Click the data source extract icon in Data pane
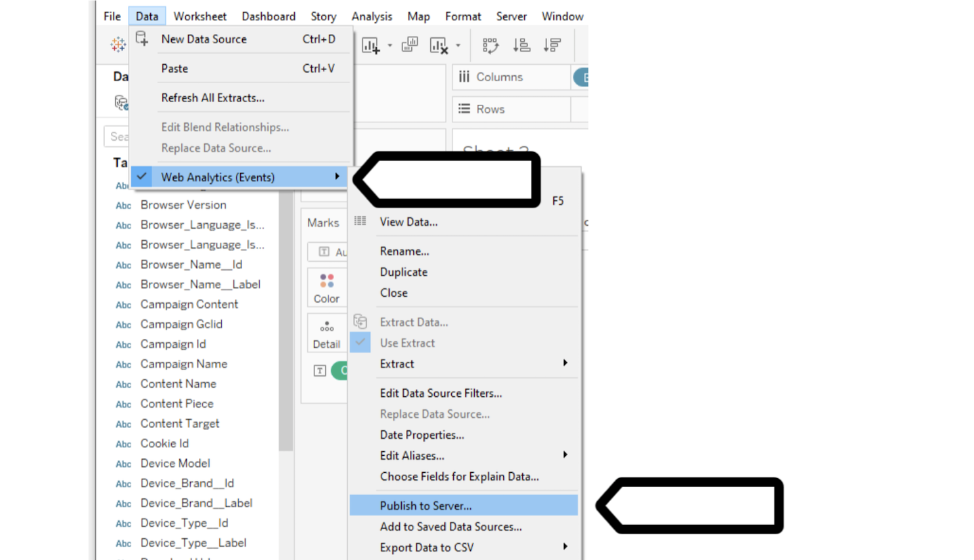This screenshot has height=560, width=974. tap(121, 103)
